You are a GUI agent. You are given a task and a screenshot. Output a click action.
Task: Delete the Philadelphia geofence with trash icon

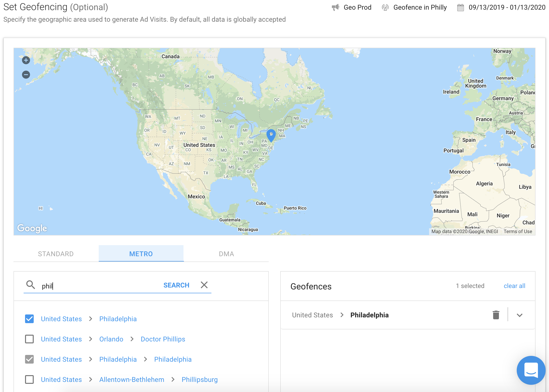click(496, 315)
